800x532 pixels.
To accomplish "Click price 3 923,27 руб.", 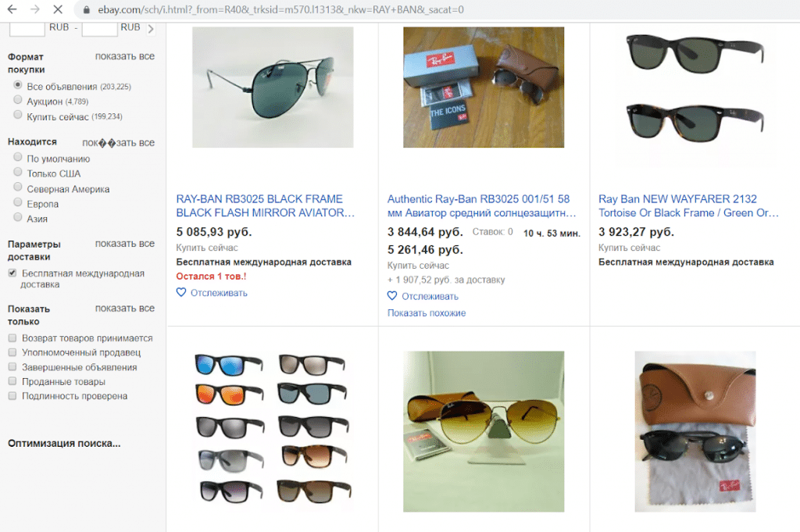I will (636, 232).
